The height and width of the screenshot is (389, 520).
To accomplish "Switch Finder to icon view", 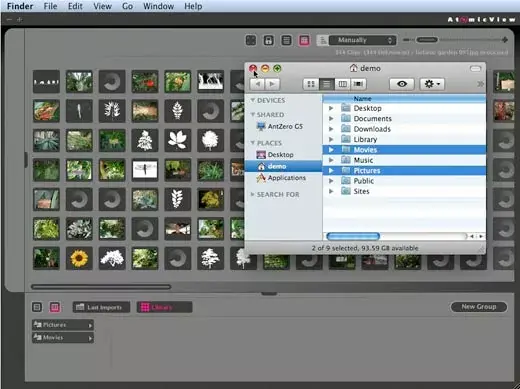I will (311, 84).
